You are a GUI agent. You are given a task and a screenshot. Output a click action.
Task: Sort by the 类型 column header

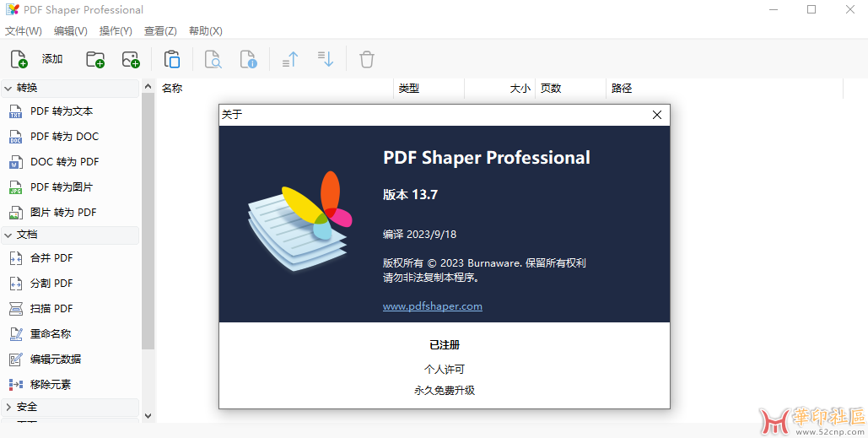click(x=409, y=88)
